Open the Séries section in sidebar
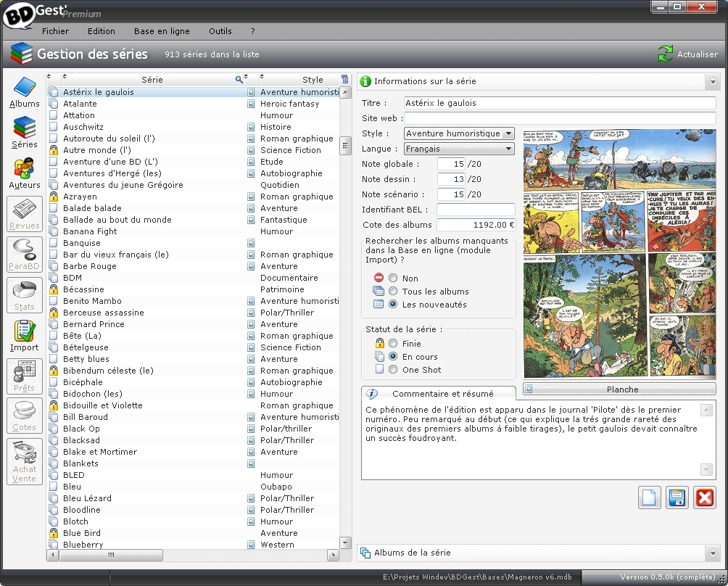The image size is (728, 586). (x=24, y=133)
